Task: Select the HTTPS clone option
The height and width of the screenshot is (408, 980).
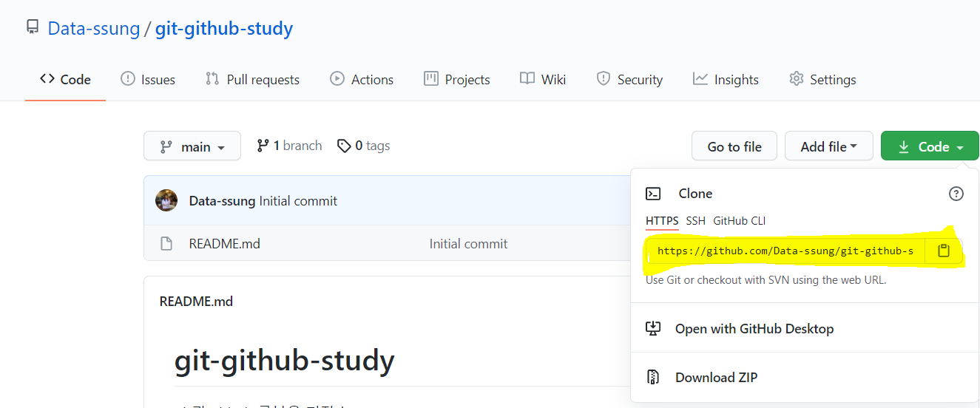Action: 662,221
